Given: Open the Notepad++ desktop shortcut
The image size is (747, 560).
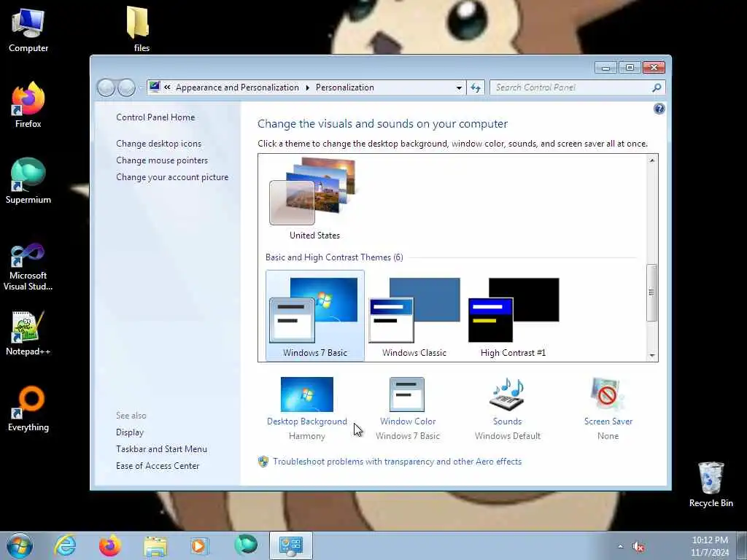Looking at the screenshot, I should click(x=28, y=333).
